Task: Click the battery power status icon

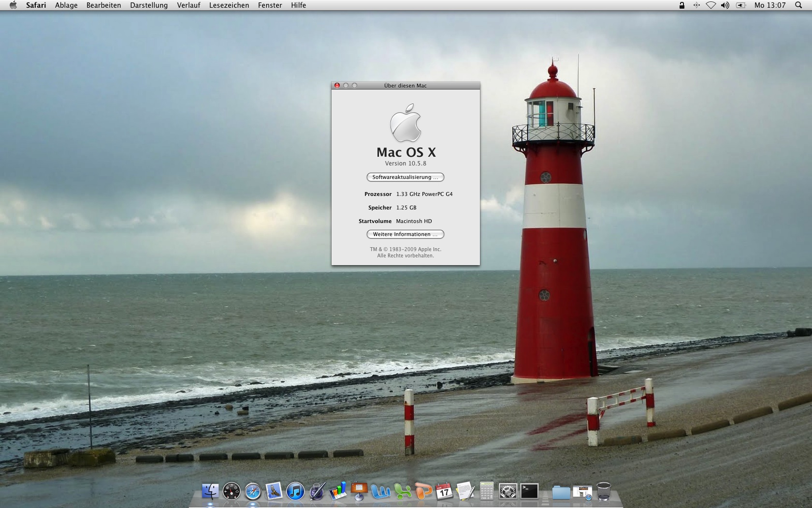Action: (741, 5)
